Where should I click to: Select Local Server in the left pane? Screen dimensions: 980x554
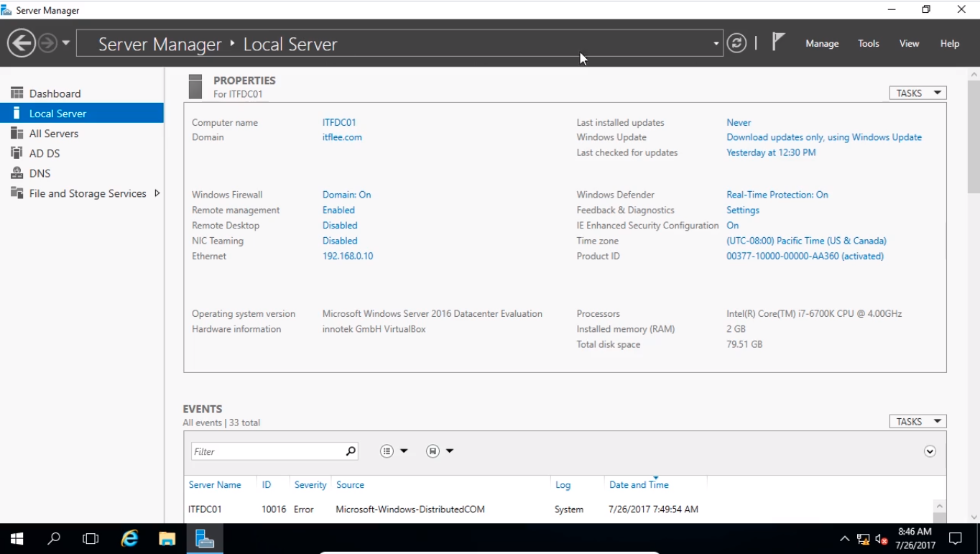click(82, 114)
